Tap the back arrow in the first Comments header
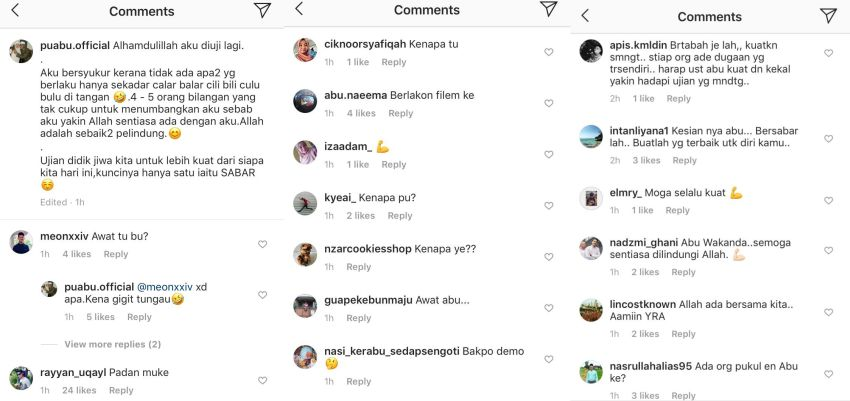The width and height of the screenshot is (850, 401). coord(15,10)
